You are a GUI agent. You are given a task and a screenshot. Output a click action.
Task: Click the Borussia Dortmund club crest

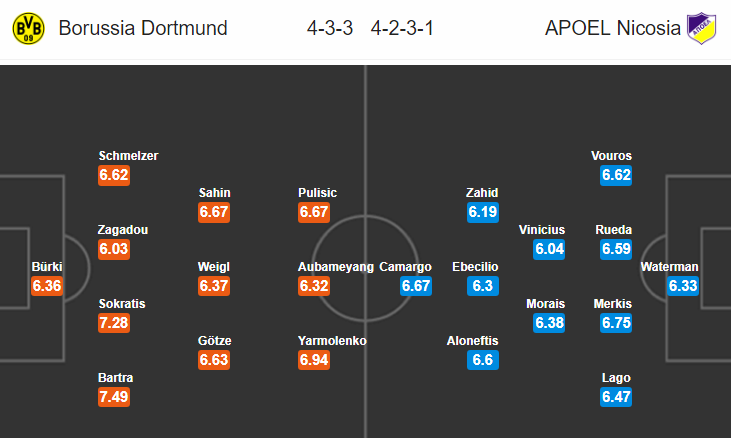click(28, 28)
